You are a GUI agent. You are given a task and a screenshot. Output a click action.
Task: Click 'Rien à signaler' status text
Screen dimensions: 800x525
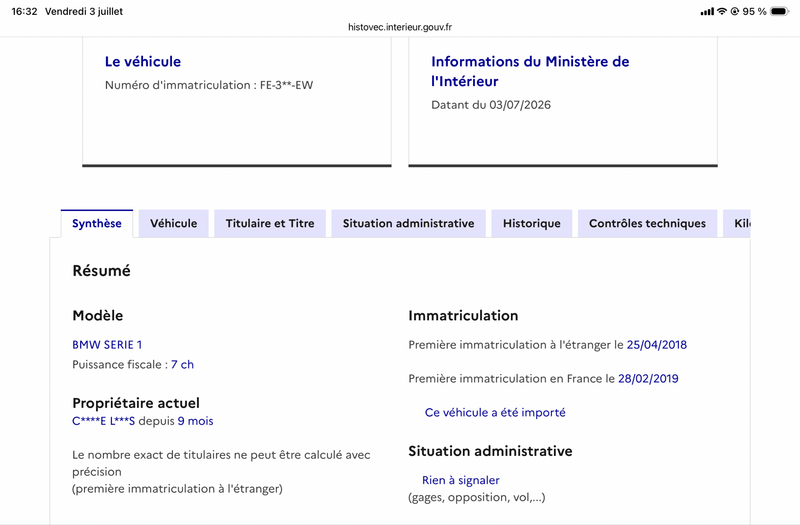coord(461,481)
